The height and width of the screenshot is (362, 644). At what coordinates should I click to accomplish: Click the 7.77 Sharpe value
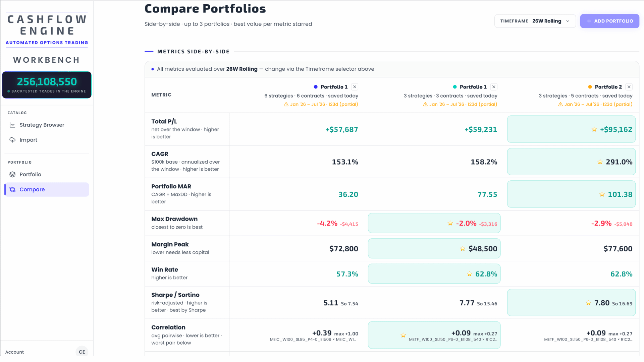(x=467, y=303)
